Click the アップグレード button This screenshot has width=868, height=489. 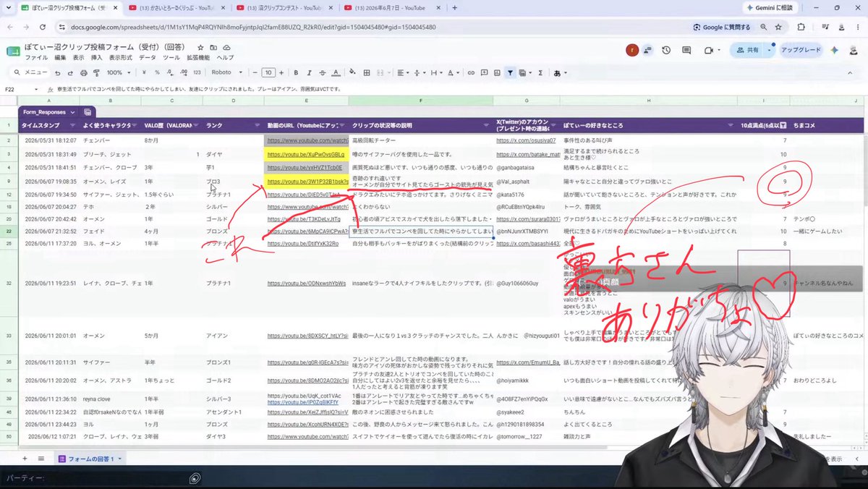[x=801, y=50]
